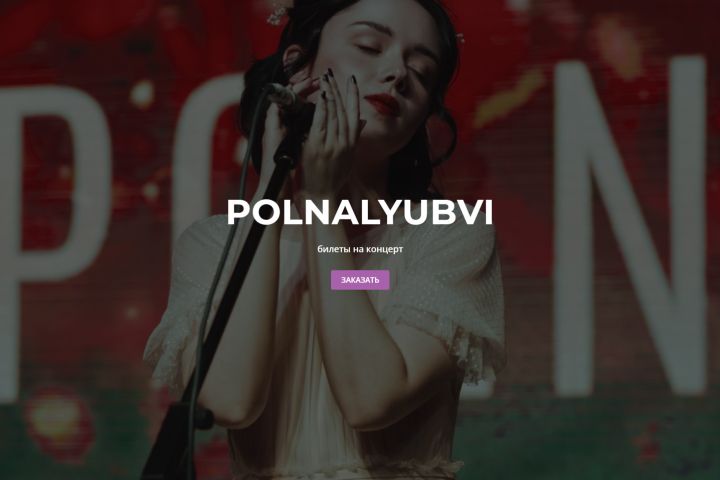Click the singer's red lips
This screenshot has height=480, width=720.
[382, 104]
